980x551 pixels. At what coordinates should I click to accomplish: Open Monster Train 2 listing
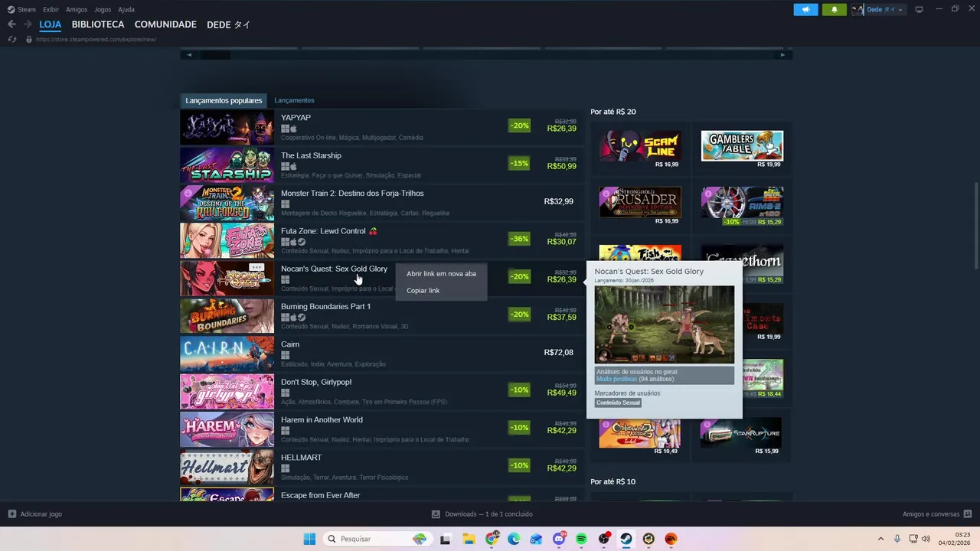(x=381, y=203)
